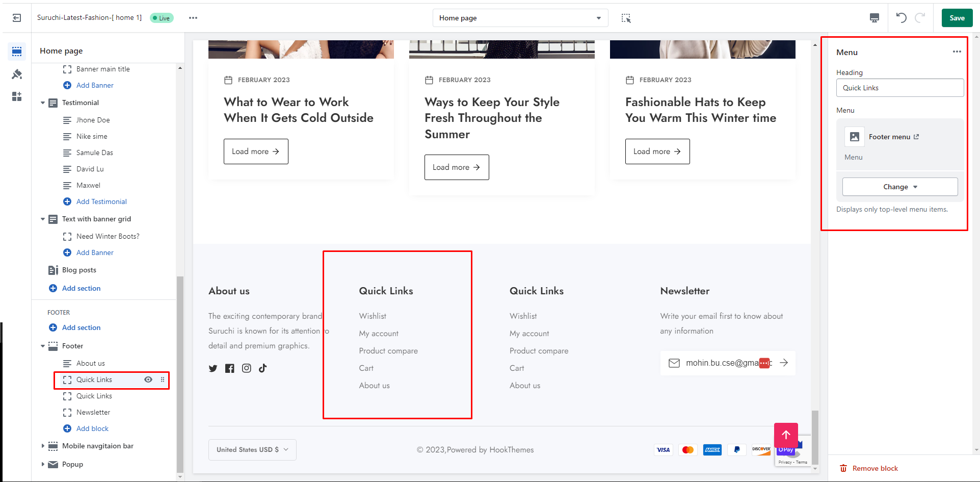Open the United States USD currency selector
The image size is (980, 482).
252,450
